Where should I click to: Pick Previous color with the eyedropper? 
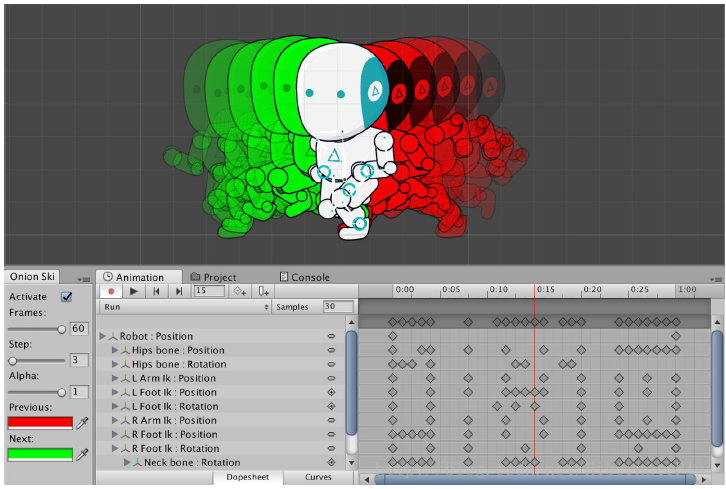click(x=82, y=422)
